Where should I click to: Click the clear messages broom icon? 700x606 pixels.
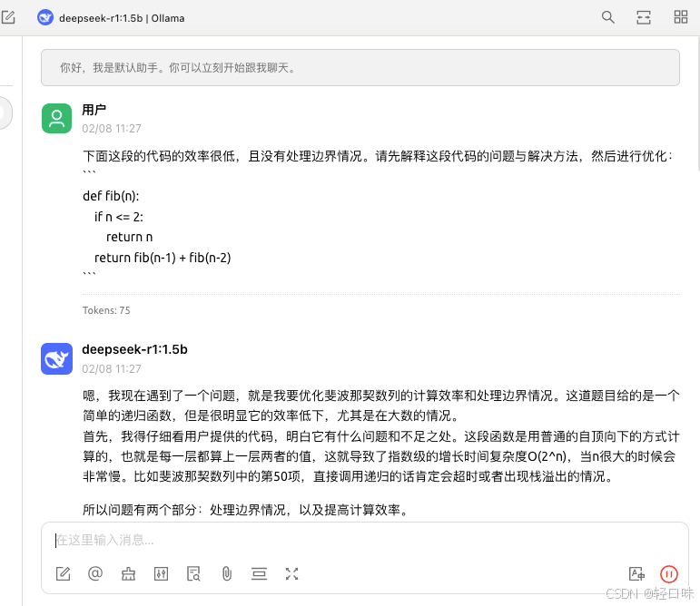[128, 573]
